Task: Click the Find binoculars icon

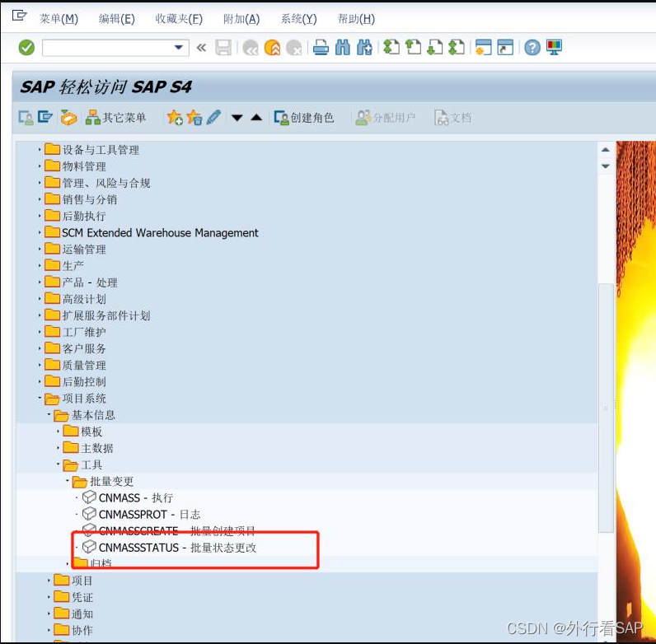Action: coord(343,48)
